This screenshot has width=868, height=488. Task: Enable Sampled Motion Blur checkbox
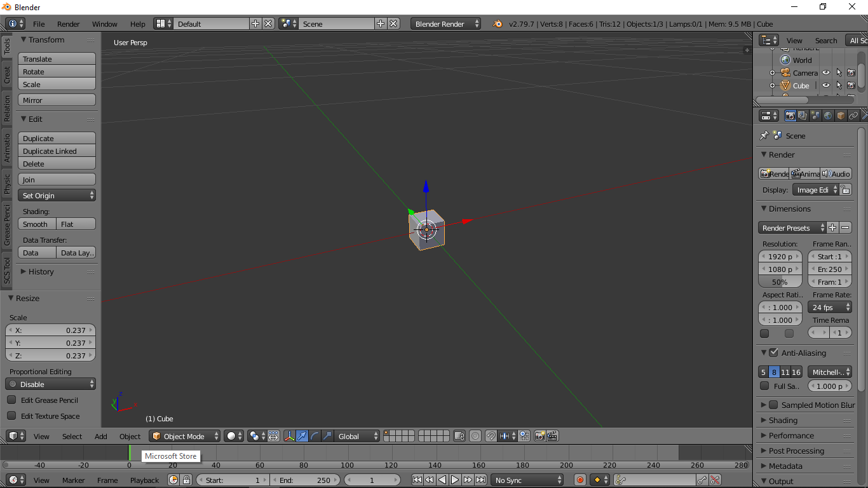point(773,405)
